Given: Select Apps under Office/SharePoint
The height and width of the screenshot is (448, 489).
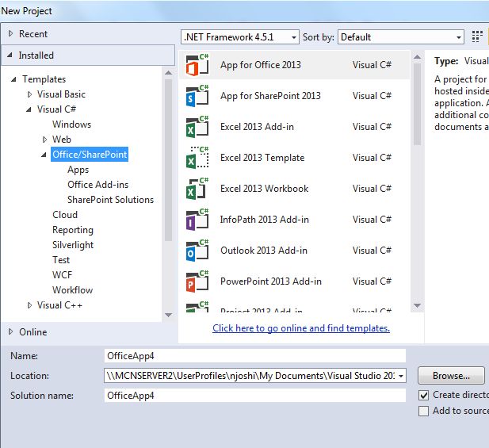Looking at the screenshot, I should click(x=78, y=170).
